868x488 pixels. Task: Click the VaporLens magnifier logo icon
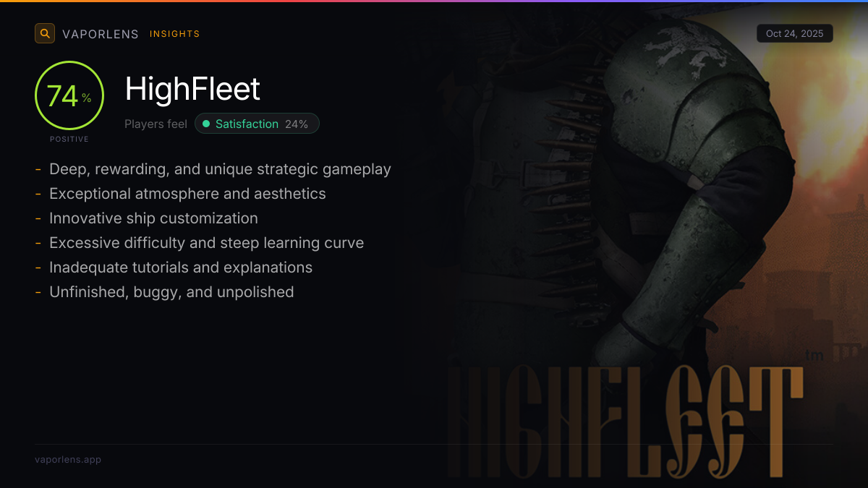click(45, 33)
